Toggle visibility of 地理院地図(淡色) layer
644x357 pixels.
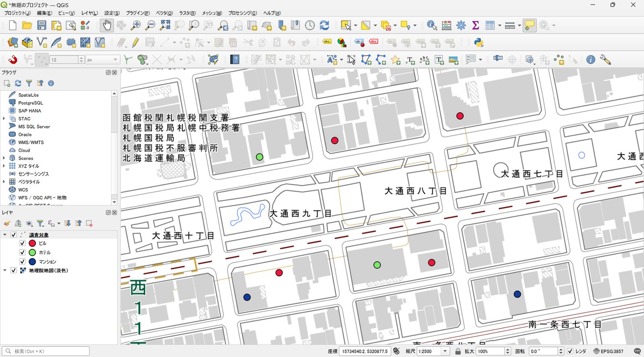(x=13, y=271)
